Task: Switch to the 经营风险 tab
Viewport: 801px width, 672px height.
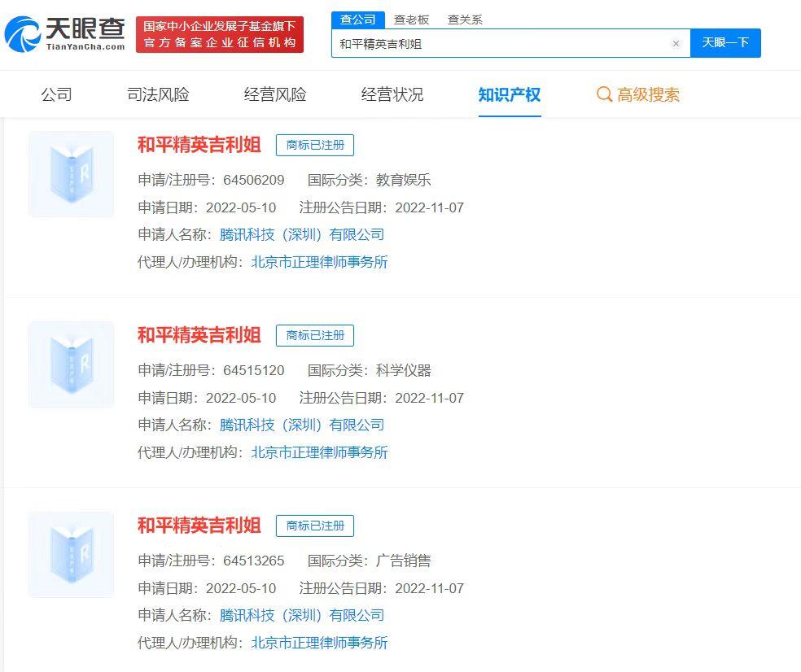Action: tap(275, 94)
